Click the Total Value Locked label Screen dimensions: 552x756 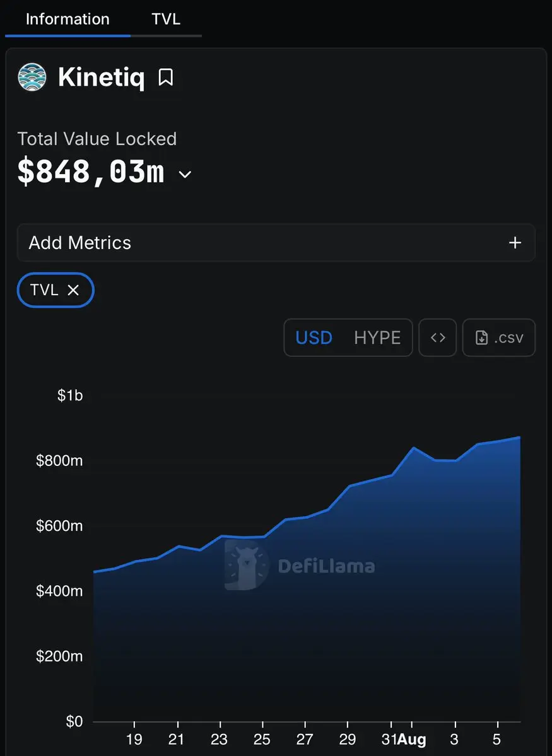click(x=97, y=139)
